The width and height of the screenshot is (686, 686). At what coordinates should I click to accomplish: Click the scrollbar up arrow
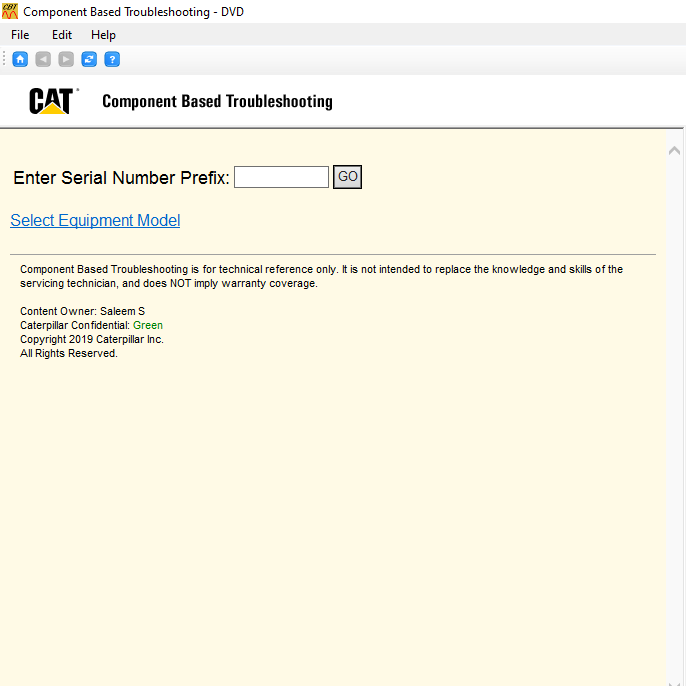pyautogui.click(x=674, y=151)
